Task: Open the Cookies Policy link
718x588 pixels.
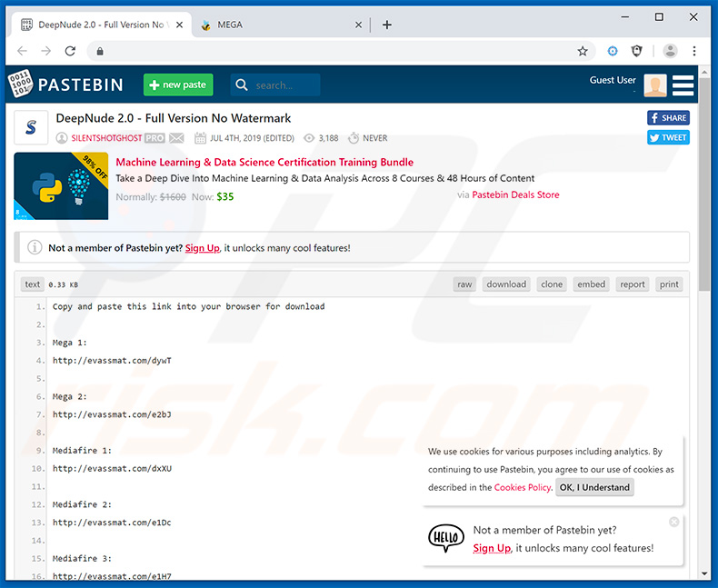Action: 523,487
